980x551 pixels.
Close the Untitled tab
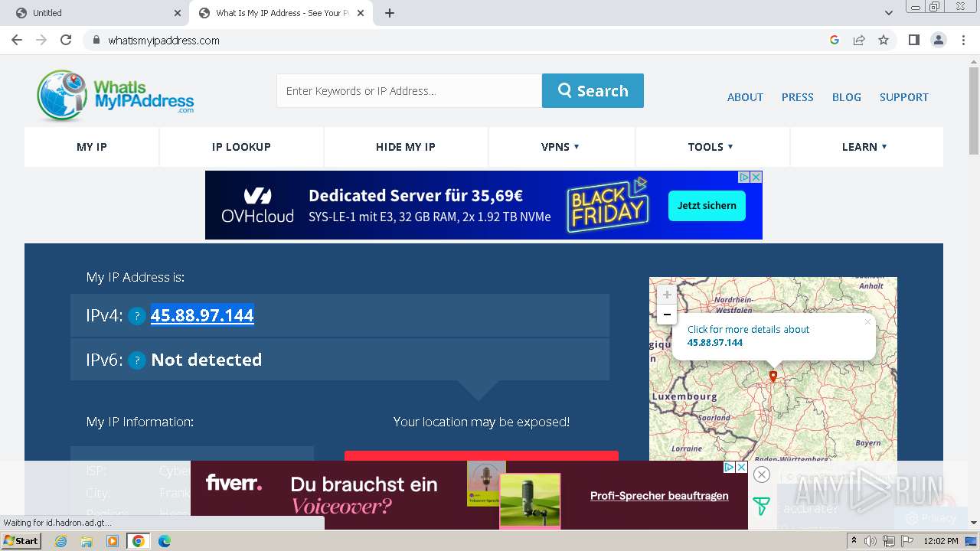click(x=178, y=13)
